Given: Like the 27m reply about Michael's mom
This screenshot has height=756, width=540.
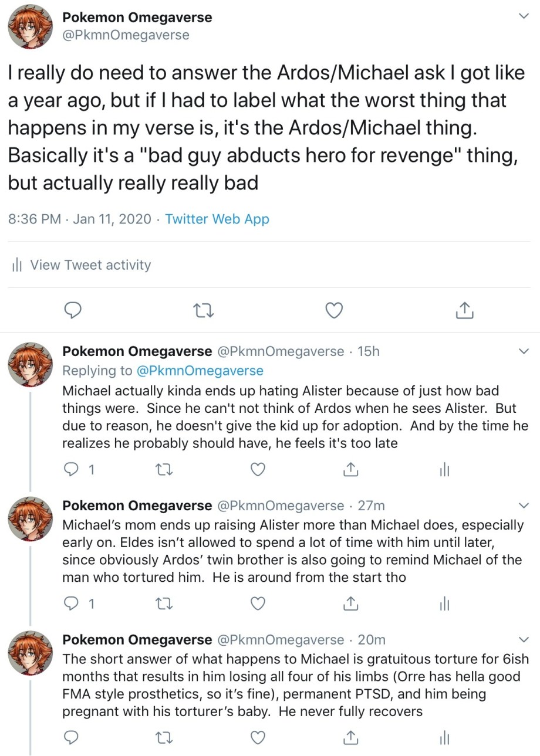Looking at the screenshot, I should [x=258, y=603].
